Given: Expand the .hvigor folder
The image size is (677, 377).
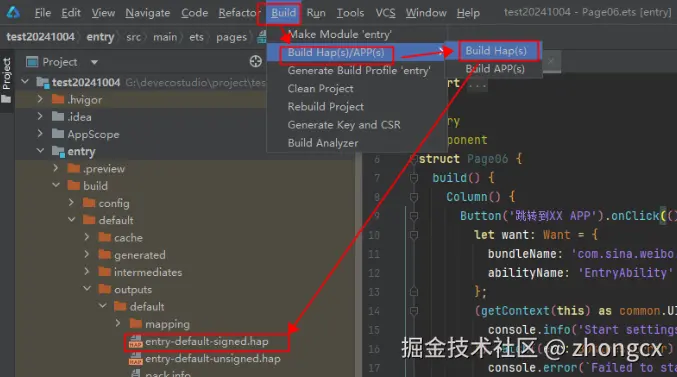Looking at the screenshot, I should (40, 99).
